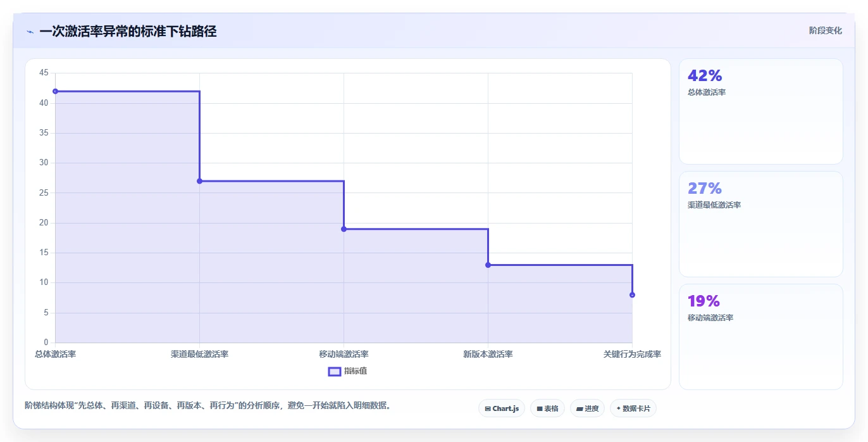This screenshot has width=868, height=442.
Task: Click the 42% value in first card
Action: pos(705,76)
